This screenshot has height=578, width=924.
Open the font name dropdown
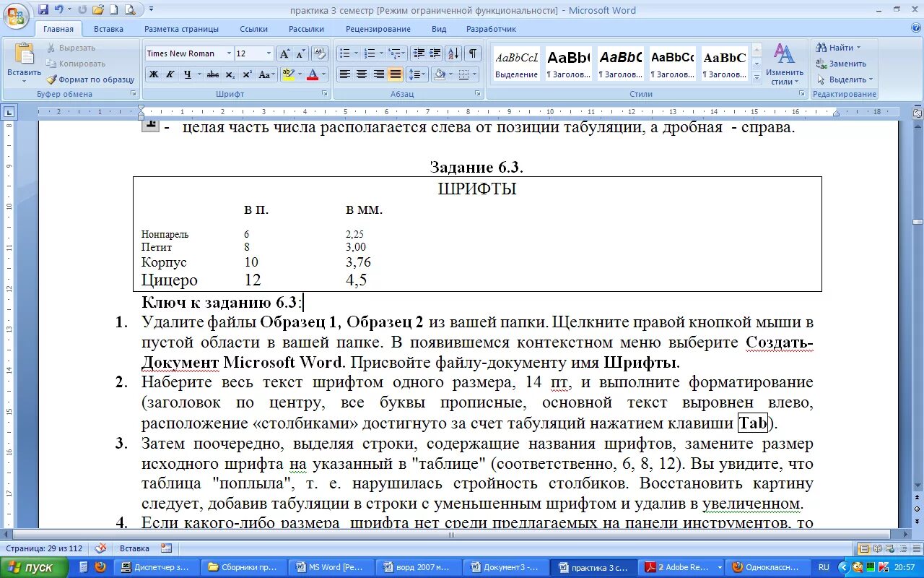[x=229, y=53]
